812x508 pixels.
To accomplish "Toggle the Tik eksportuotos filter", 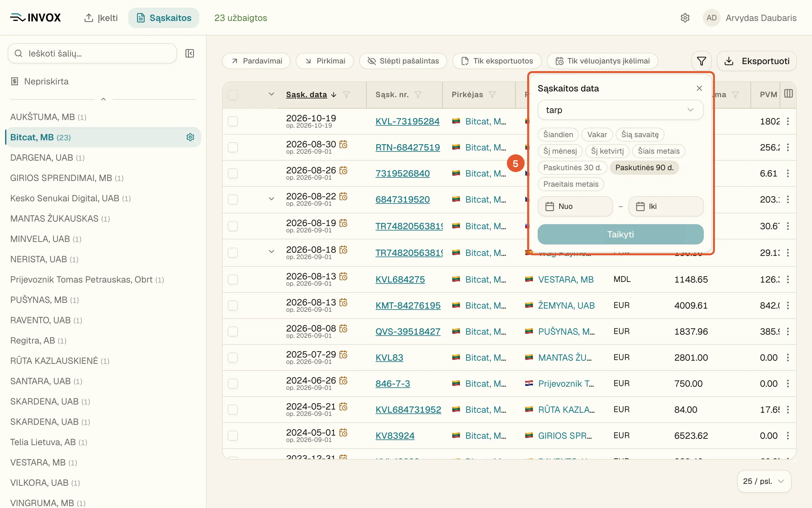I will [497, 61].
